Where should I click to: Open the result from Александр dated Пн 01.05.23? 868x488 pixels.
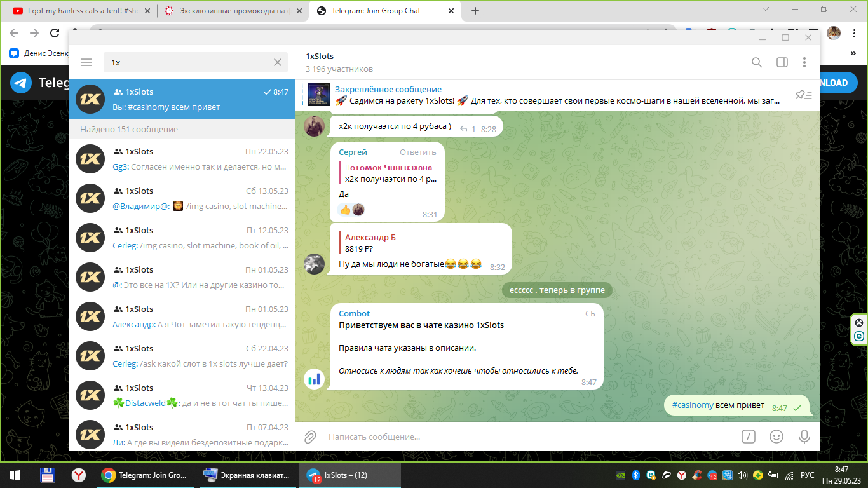182,316
